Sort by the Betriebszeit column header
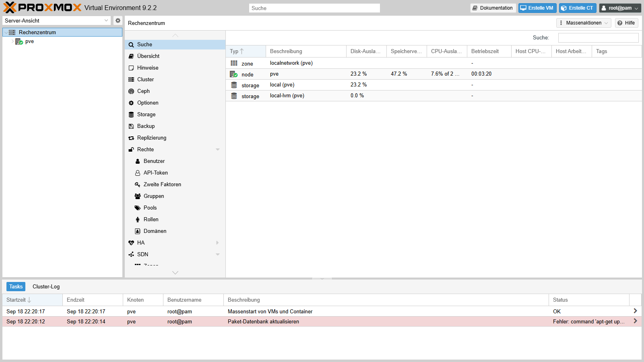Image resolution: width=644 pixels, height=362 pixels. (x=489, y=51)
